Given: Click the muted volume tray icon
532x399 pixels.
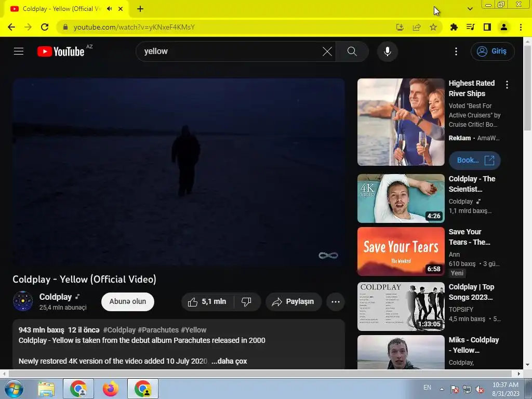Looking at the screenshot, I should coord(480,389).
